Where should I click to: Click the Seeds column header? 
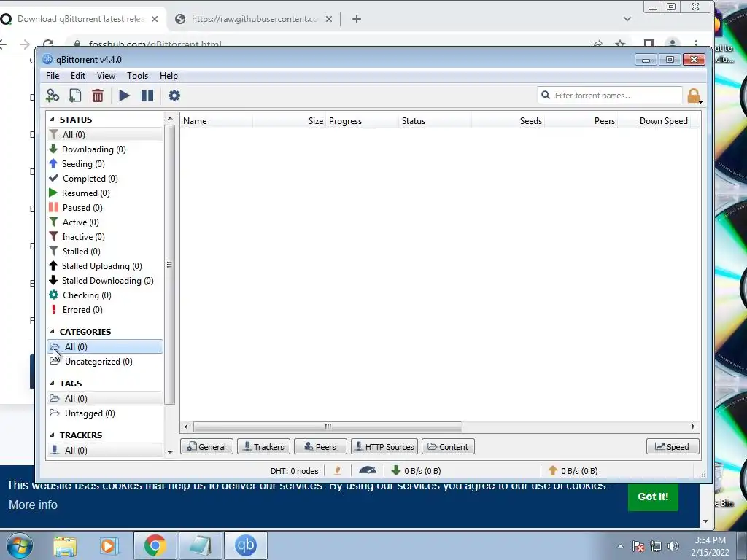tap(508, 121)
